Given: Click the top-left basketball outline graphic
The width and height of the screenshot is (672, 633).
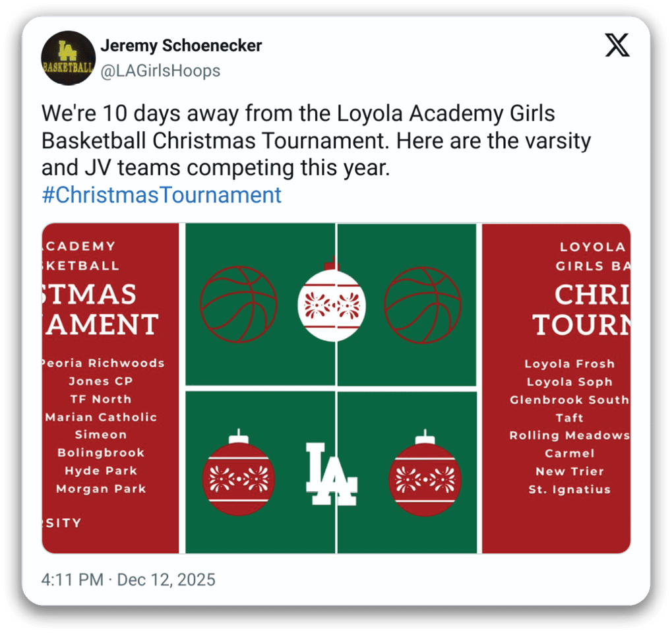Looking at the screenshot, I should [239, 305].
